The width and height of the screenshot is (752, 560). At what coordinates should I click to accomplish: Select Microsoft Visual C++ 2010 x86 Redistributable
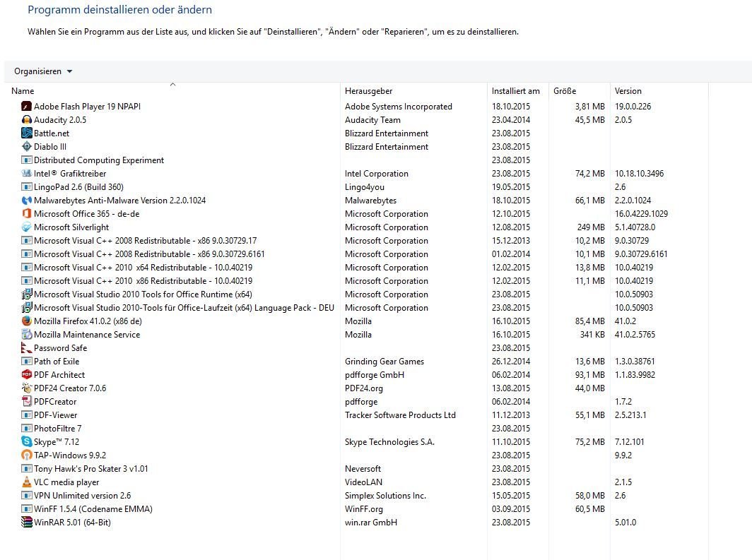click(143, 281)
